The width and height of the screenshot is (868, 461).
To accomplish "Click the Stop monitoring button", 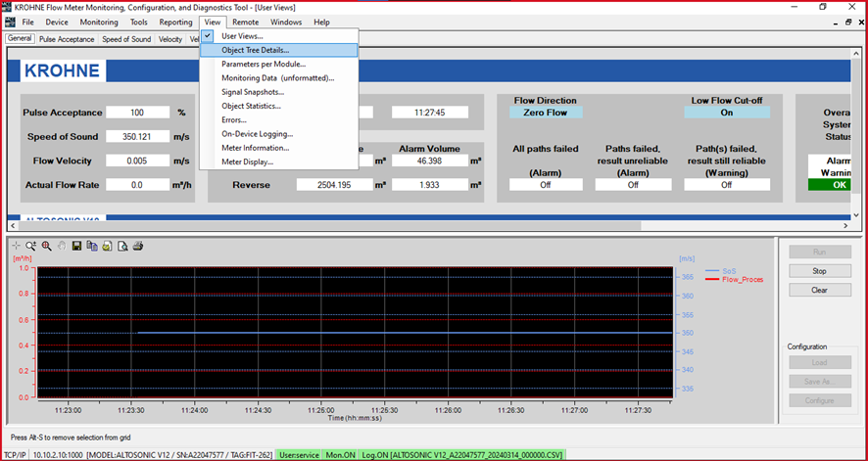I will coord(820,271).
